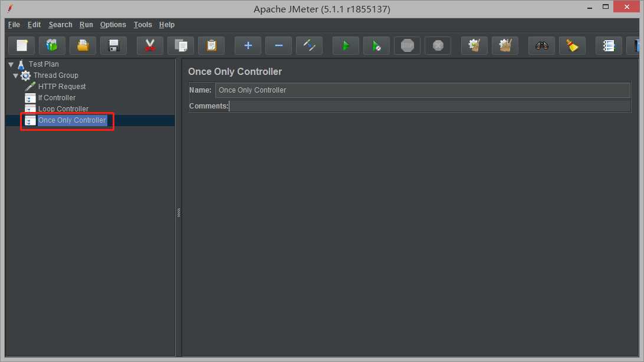Select If Controller in the tree
The width and height of the screenshot is (644, 362).
(x=57, y=98)
